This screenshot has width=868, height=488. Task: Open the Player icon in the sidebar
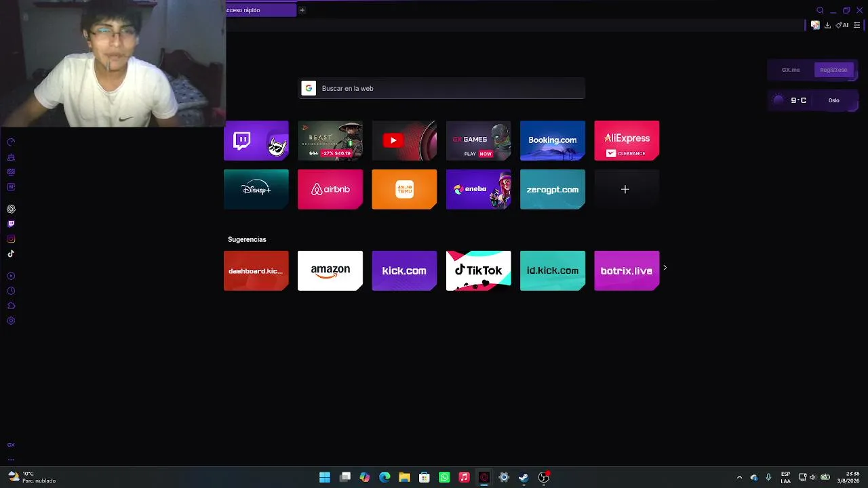pos(11,276)
